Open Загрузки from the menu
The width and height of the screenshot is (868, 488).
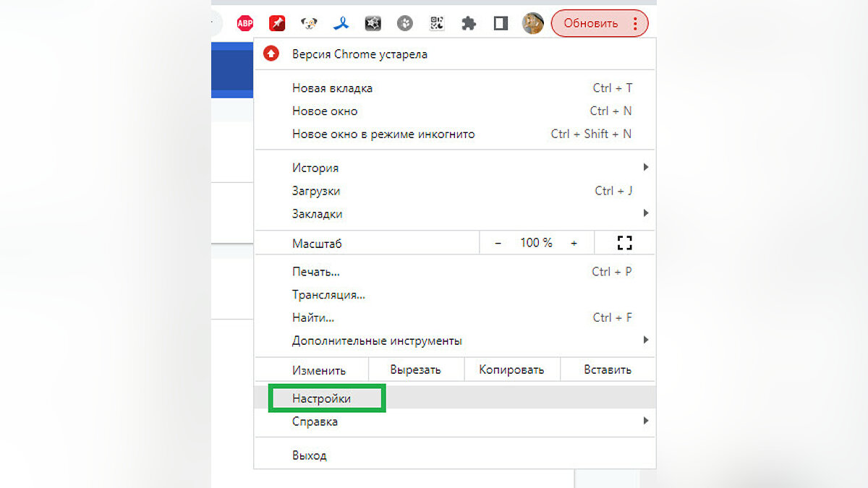[x=316, y=191]
